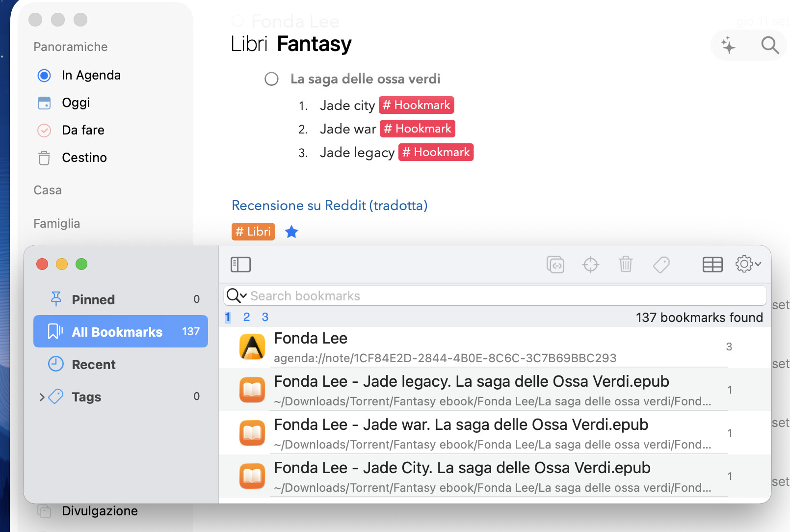Open the gear settings dropdown menu
Viewport: 790px width, 532px height.
point(748,264)
